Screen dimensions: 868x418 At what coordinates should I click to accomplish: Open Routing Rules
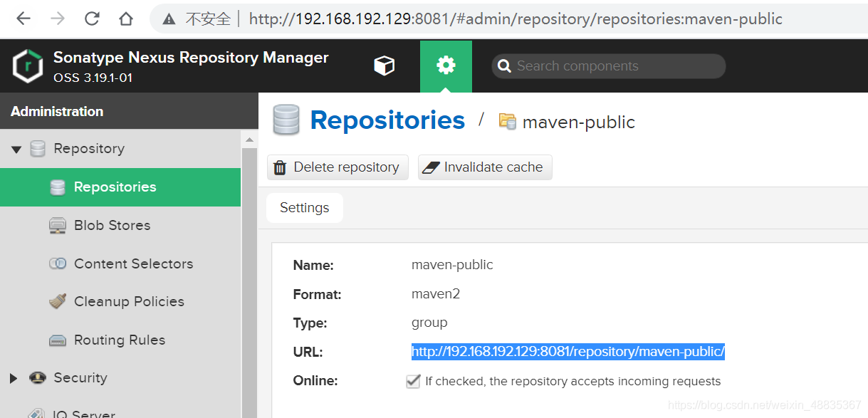click(x=120, y=340)
